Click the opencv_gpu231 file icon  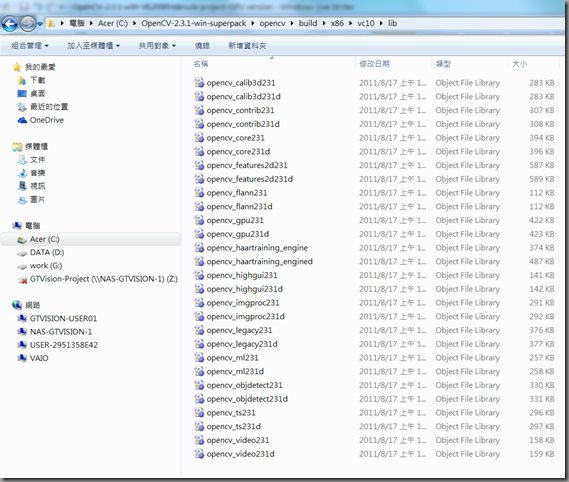point(199,220)
